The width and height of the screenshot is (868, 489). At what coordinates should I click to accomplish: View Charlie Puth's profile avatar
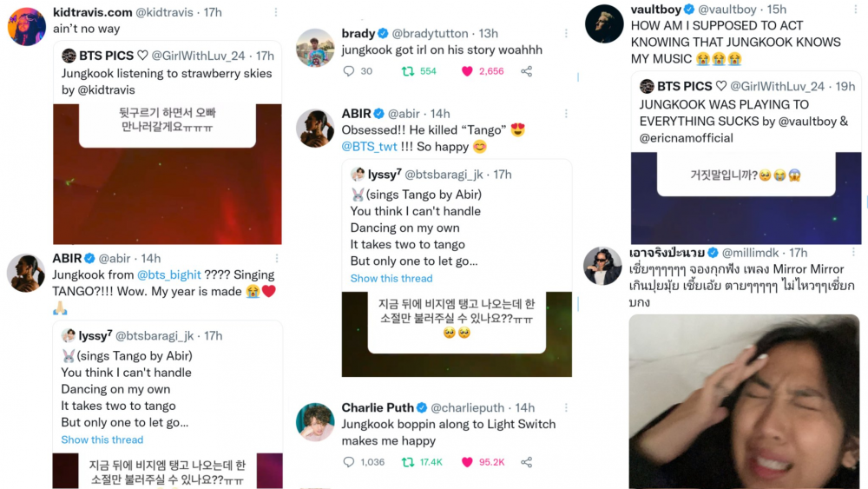point(315,422)
